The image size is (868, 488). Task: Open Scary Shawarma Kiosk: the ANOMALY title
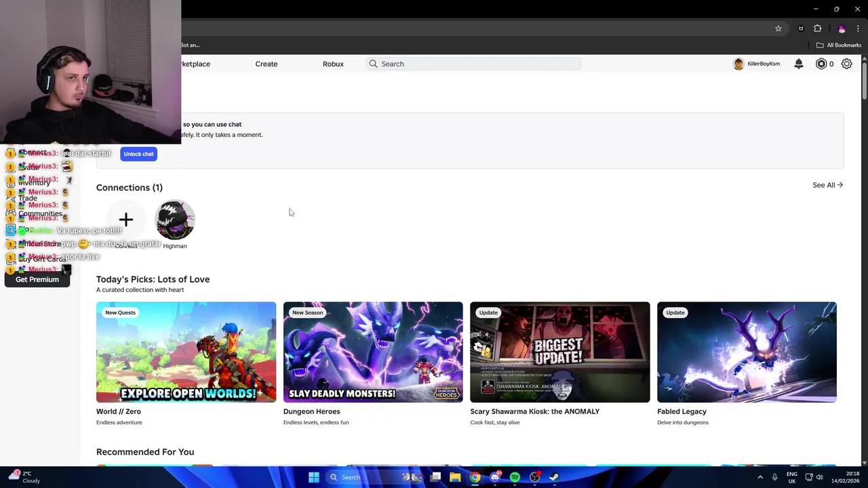point(535,411)
